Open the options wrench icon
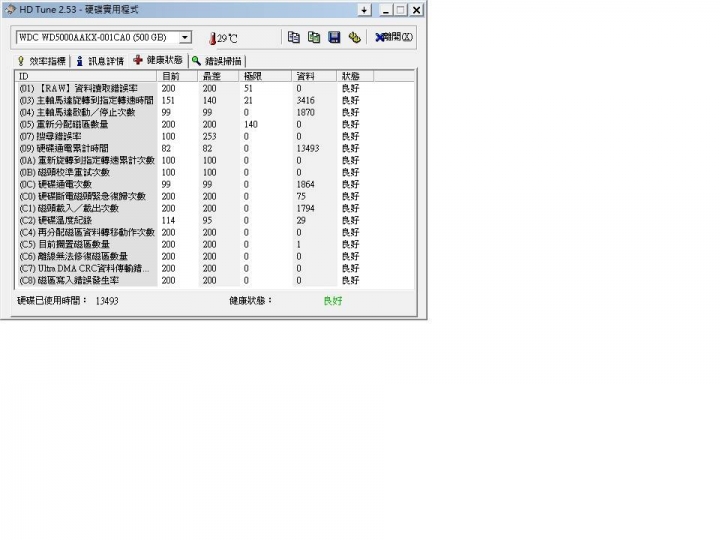The width and height of the screenshot is (720, 540). (354, 37)
